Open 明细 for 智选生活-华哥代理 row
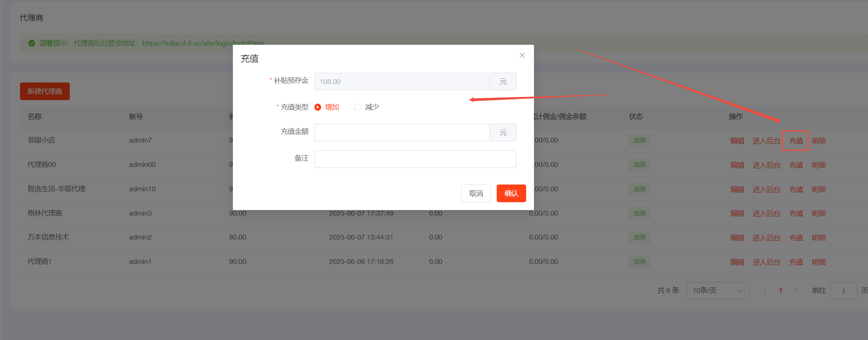Image resolution: width=868 pixels, height=340 pixels. pos(818,189)
